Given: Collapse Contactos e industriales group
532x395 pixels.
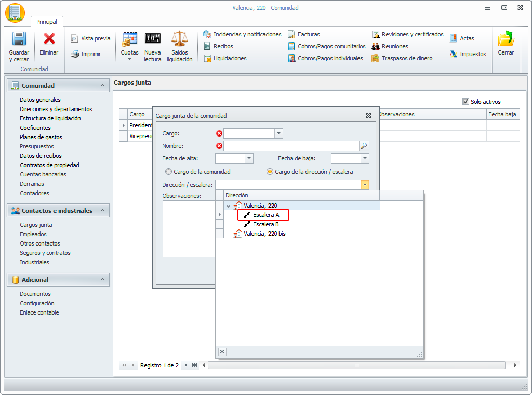Looking at the screenshot, I should 102,210.
